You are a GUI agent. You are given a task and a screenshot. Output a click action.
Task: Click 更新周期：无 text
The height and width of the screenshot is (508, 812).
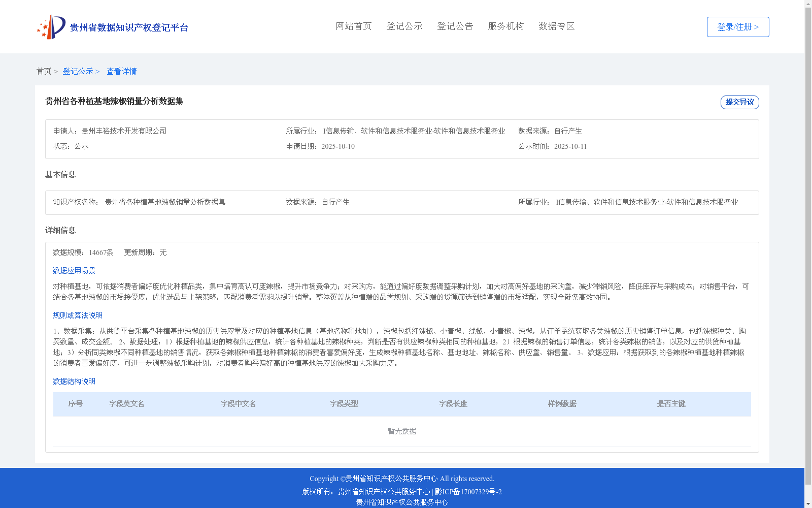point(145,252)
